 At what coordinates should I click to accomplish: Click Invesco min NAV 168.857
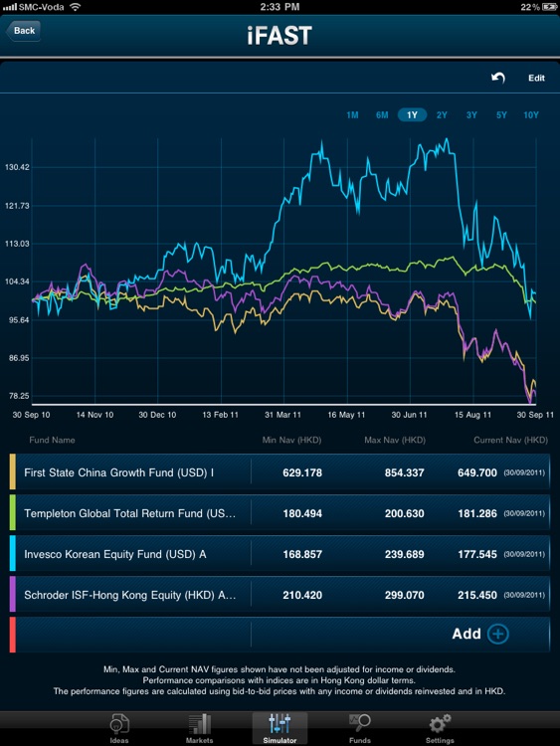[302, 554]
